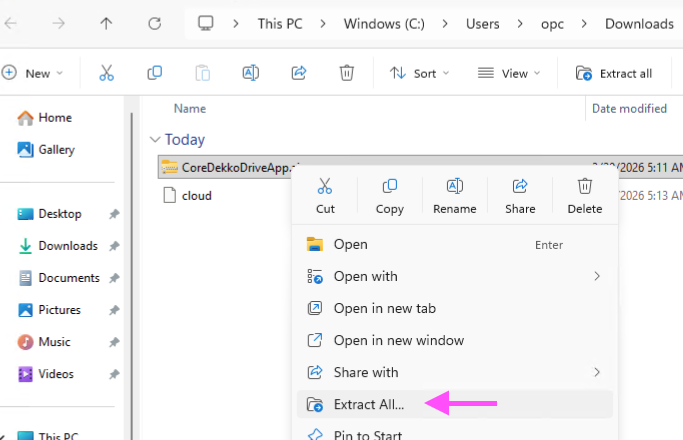
Task: Click Downloads in the address bar
Action: 639,24
